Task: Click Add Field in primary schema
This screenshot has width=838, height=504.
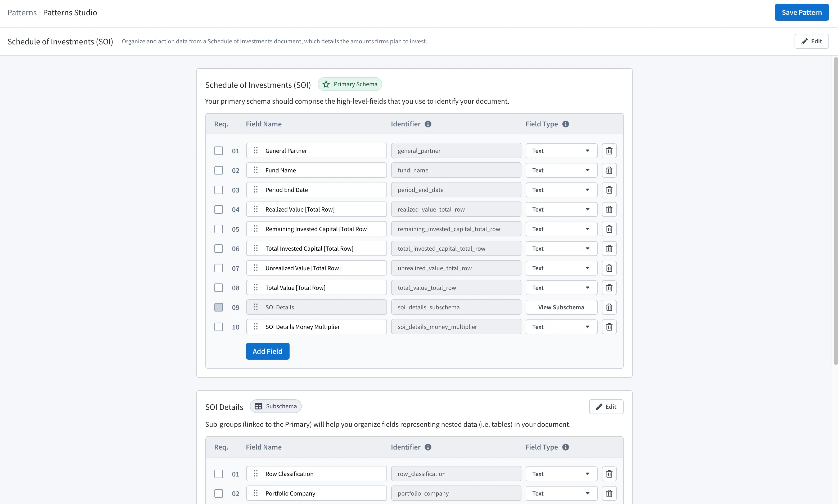Action: pos(268,351)
